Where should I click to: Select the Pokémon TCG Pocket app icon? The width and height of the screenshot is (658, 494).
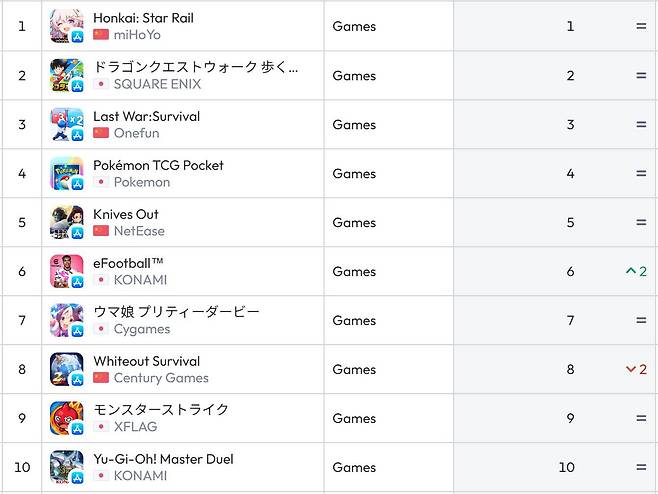[66, 174]
